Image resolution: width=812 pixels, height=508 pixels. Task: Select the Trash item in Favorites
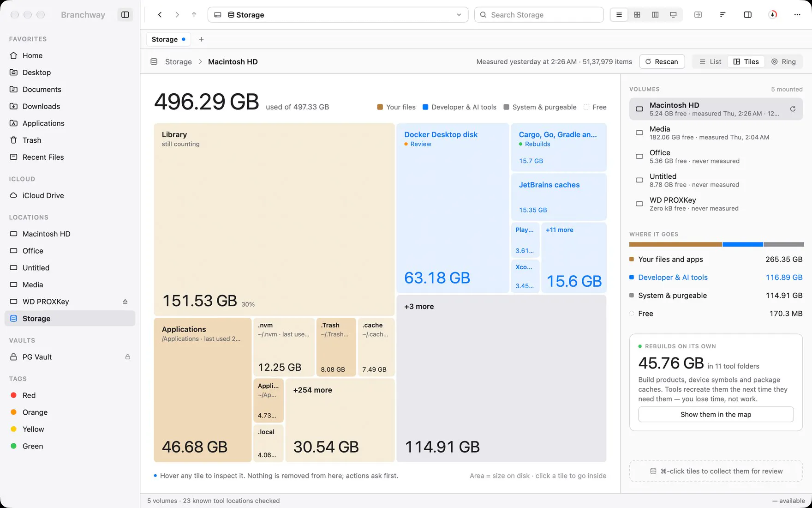pos(70,140)
